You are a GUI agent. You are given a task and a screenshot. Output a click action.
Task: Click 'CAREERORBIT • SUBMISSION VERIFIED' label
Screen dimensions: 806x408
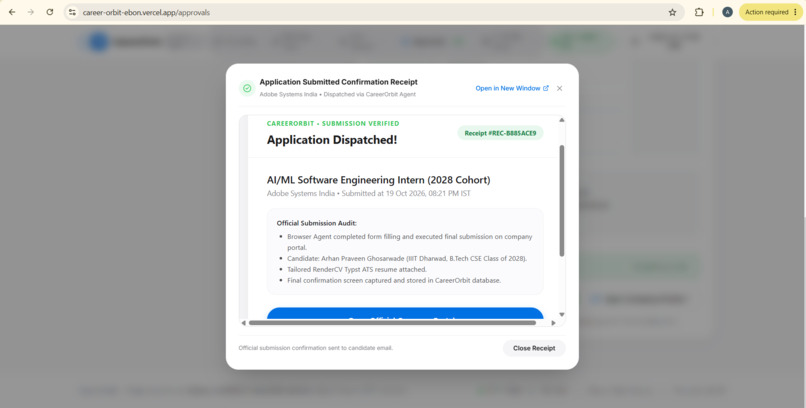(333, 124)
